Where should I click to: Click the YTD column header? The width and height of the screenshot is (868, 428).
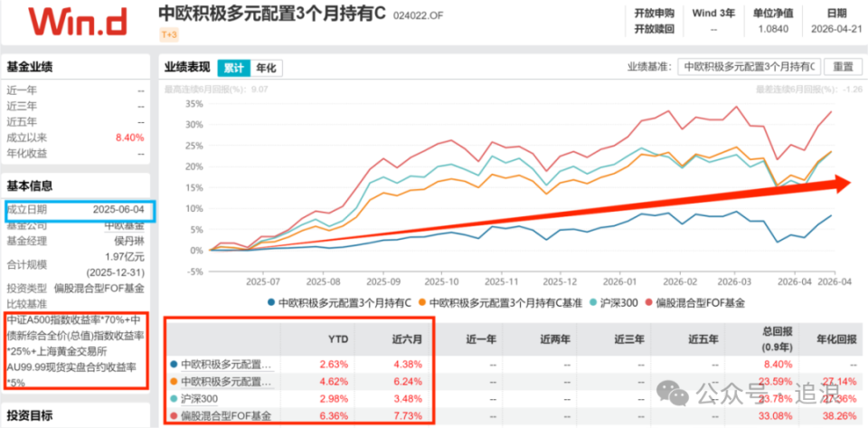point(340,338)
